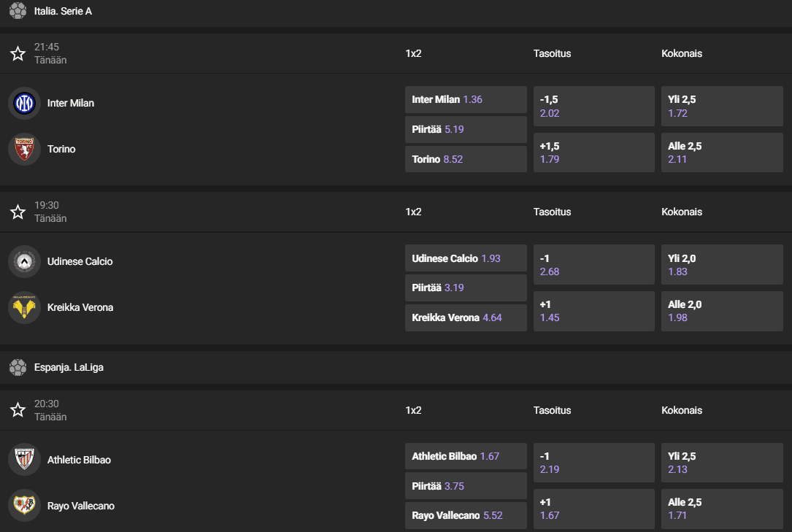Viewport: 792px width, 532px height.
Task: Click the Inter Milan team crest
Action: coord(24,103)
